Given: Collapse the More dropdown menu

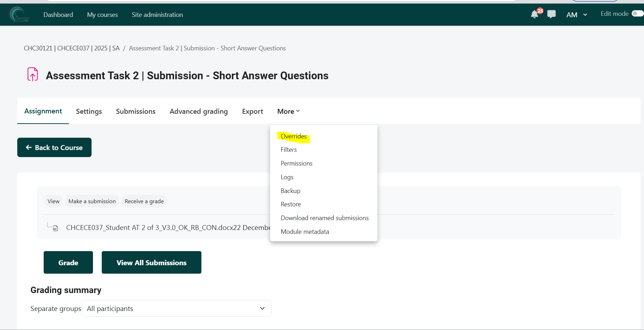Looking at the screenshot, I should [288, 111].
